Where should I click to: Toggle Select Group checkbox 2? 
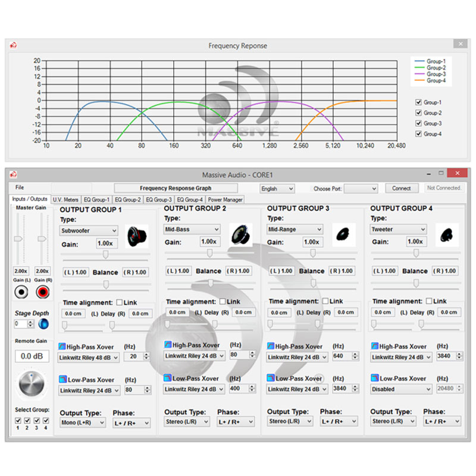pyautogui.click(x=26, y=420)
